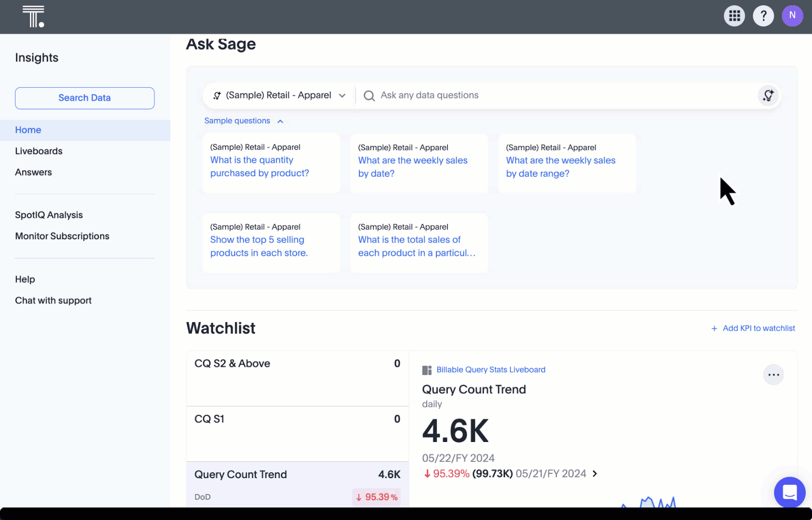Click the Sage sparkle icon in the search bar
The image size is (812, 520).
click(768, 95)
